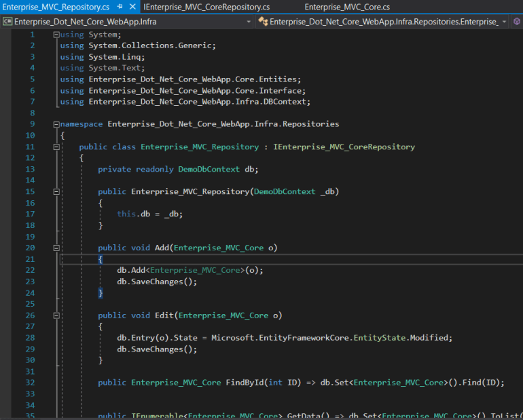Select the Enterprise_MVC_Repository.cs tab

point(56,7)
